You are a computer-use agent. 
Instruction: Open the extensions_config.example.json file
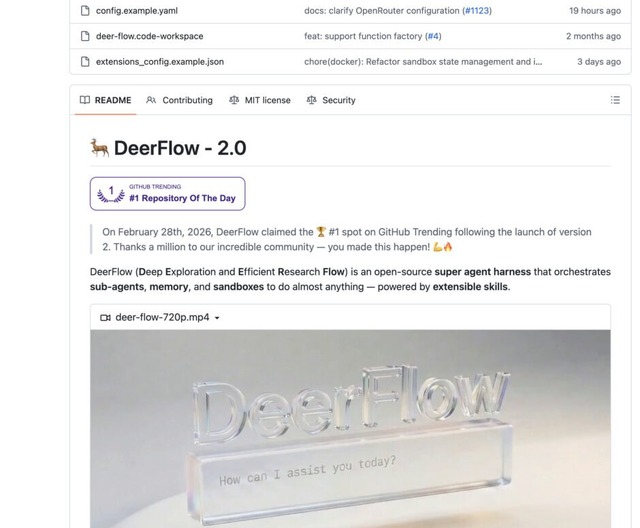coord(160,62)
